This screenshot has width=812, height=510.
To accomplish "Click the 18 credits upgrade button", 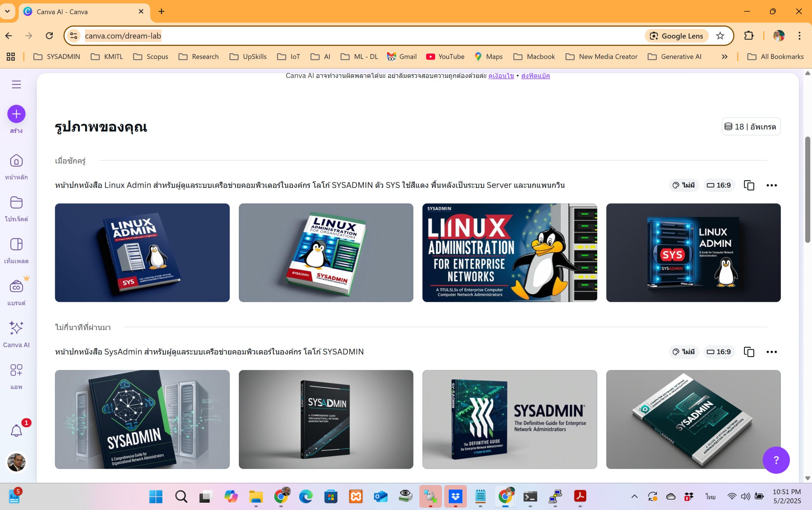I will [x=751, y=127].
